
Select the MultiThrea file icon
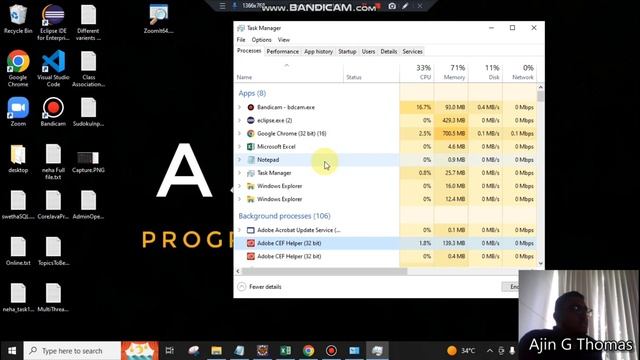point(53,298)
